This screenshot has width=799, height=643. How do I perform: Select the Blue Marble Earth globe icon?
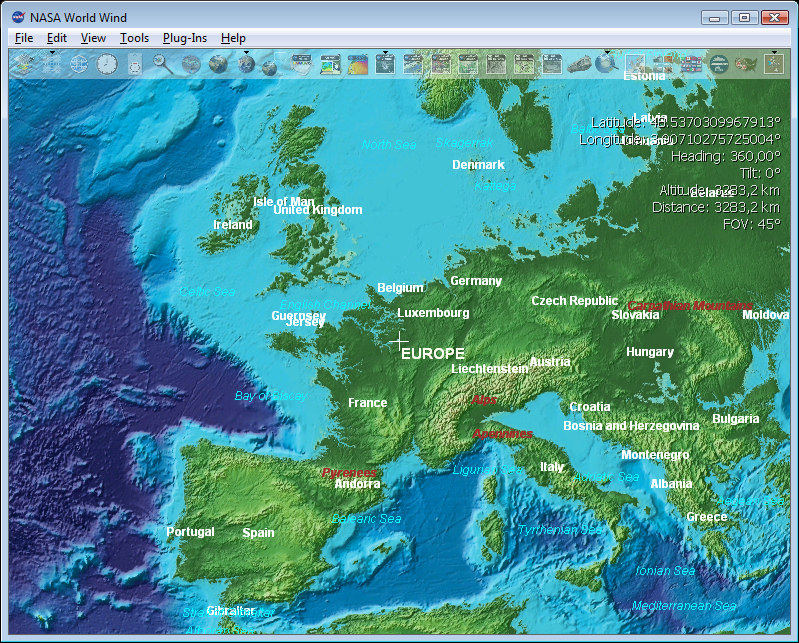(x=218, y=64)
